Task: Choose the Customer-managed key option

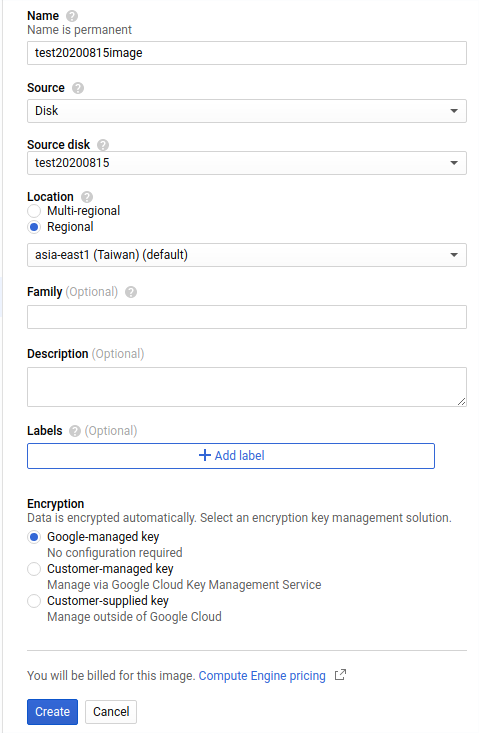Action: pos(34,569)
